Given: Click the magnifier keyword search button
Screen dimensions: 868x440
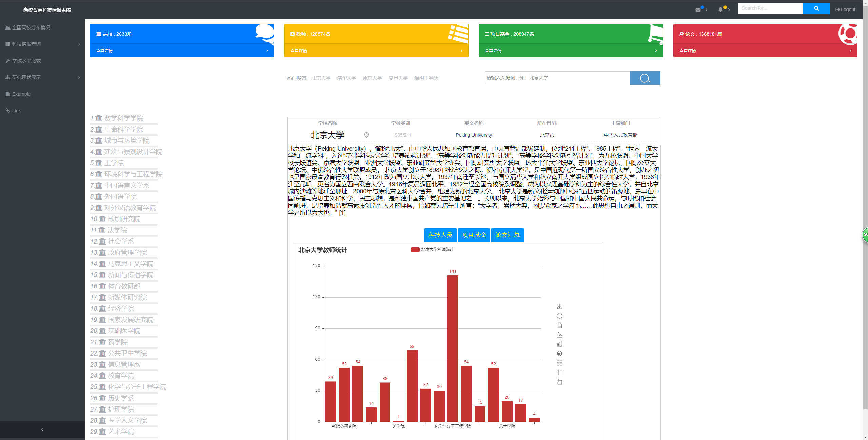Looking at the screenshot, I should coord(644,78).
